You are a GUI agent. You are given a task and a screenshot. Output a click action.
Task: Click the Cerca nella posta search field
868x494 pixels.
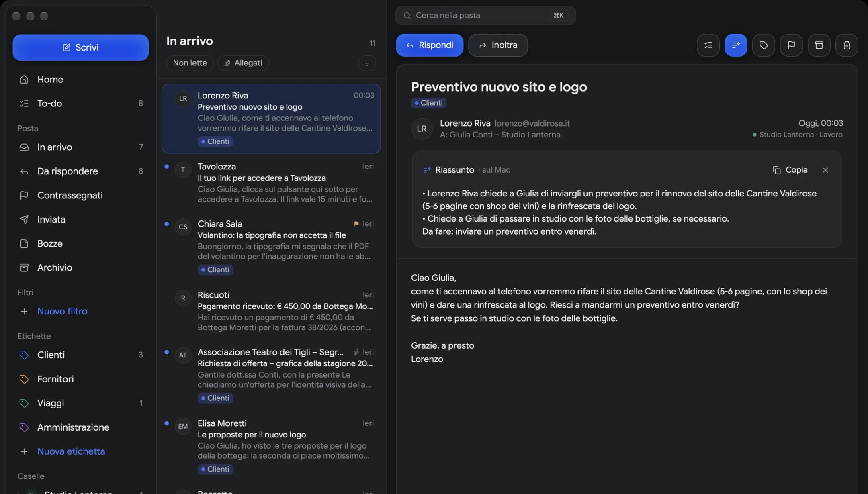485,15
